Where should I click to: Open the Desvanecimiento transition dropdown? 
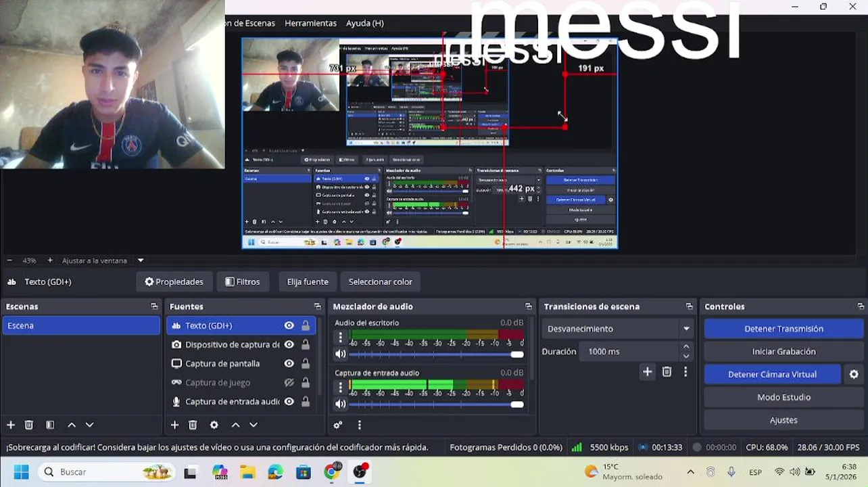(619, 329)
